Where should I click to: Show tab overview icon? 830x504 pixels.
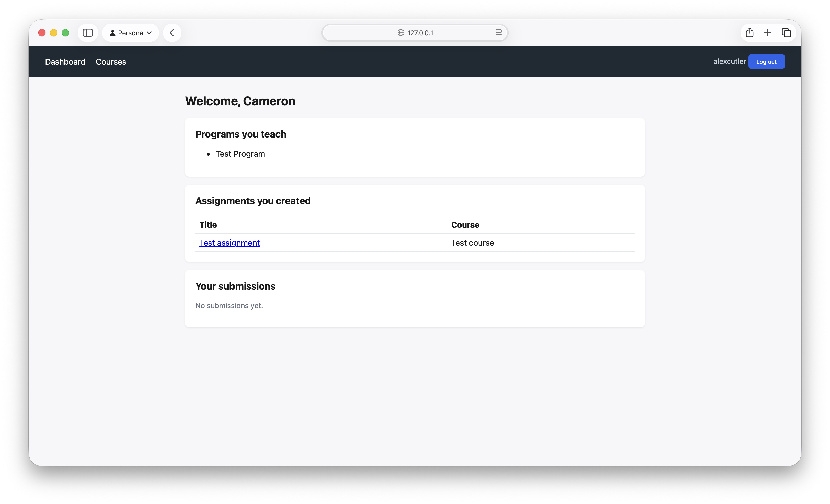coord(786,33)
